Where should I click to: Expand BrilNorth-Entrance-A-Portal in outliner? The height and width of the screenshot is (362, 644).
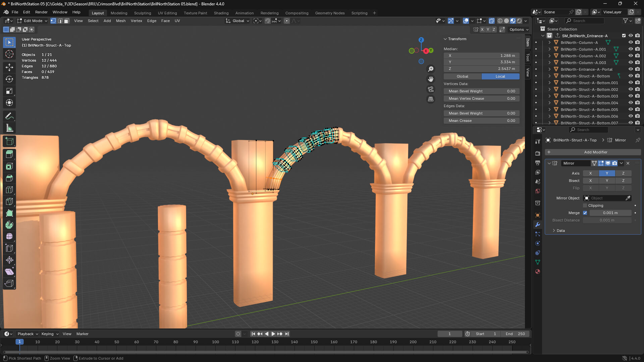pyautogui.click(x=549, y=69)
